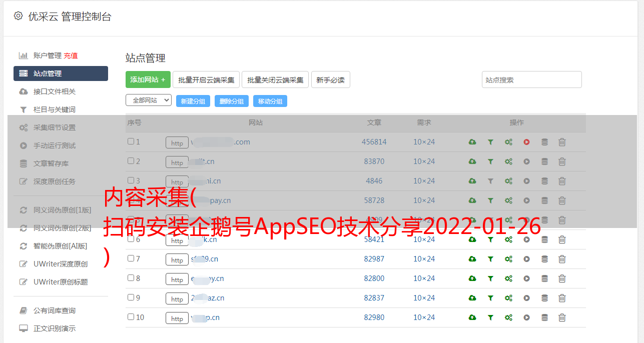Screen dimensions: 644x343
Task: Click the red 充值 recharge link
Action: [x=71, y=55]
